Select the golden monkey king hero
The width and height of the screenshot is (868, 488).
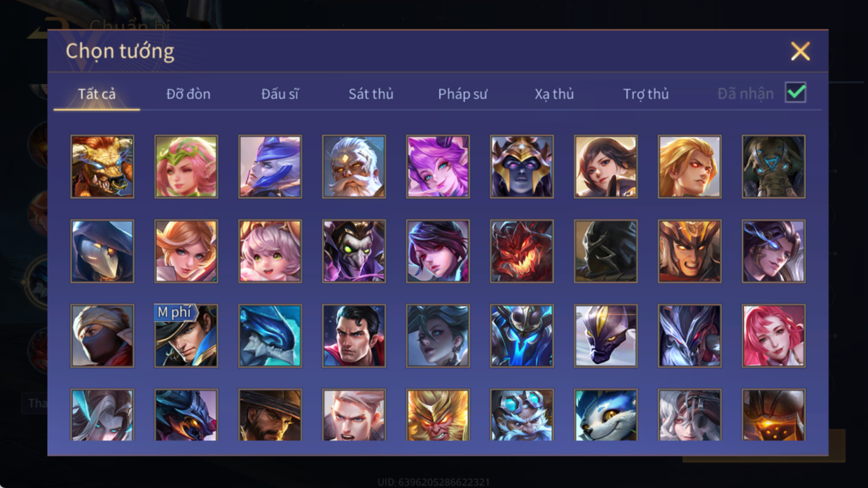pos(438,415)
